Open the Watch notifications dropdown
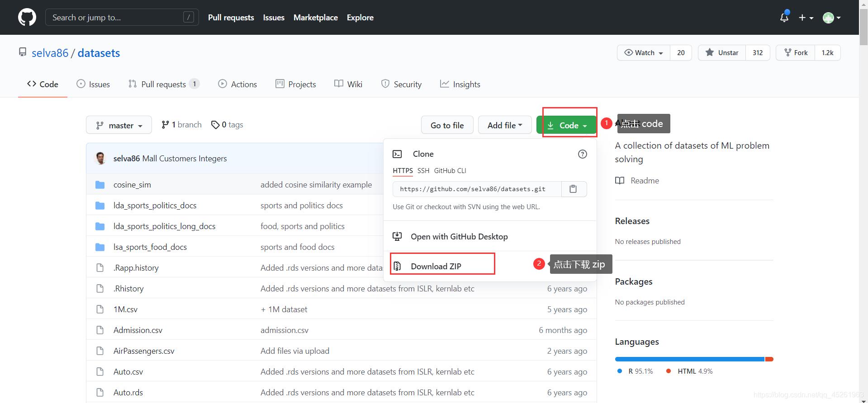The width and height of the screenshot is (868, 403). 644,53
